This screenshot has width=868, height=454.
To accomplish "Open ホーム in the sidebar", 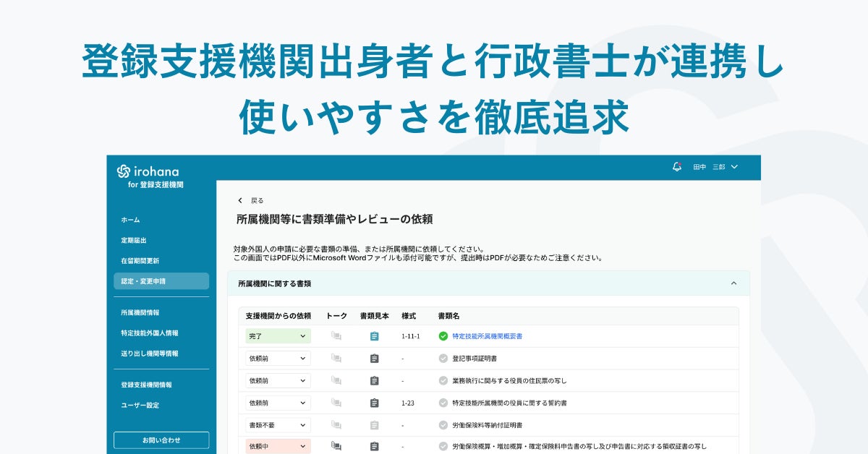I will tap(130, 220).
